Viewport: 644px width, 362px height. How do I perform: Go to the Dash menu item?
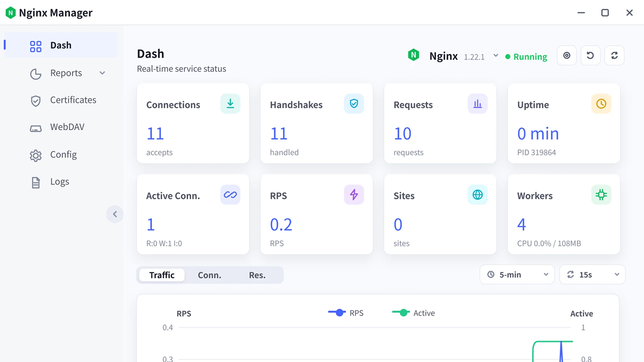pyautogui.click(x=61, y=45)
